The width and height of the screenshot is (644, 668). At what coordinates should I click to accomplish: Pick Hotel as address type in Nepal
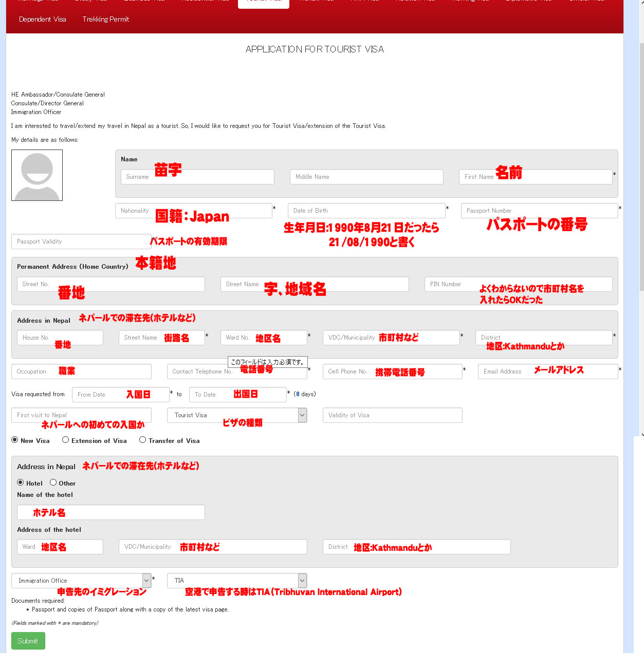[x=21, y=483]
